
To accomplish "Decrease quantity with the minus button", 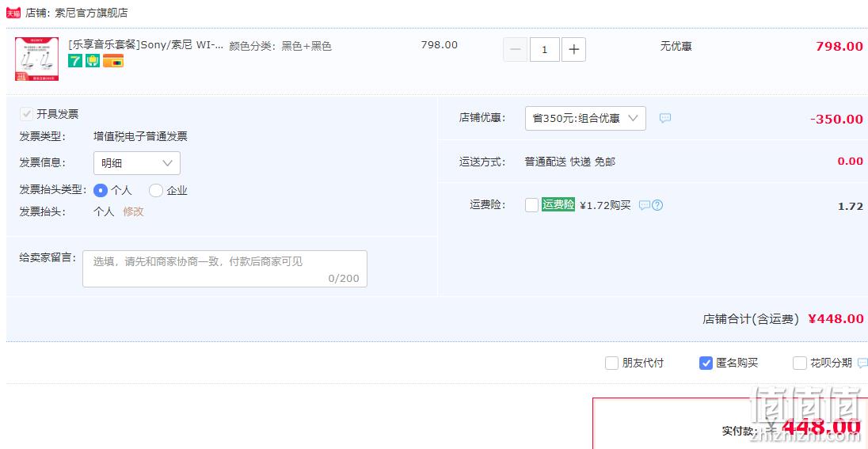I will [516, 49].
